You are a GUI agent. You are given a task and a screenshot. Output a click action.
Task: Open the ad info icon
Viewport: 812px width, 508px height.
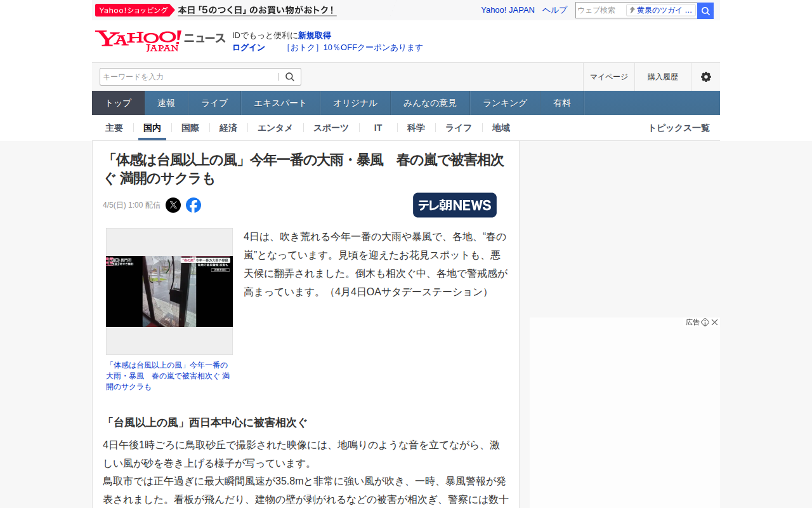(x=705, y=323)
